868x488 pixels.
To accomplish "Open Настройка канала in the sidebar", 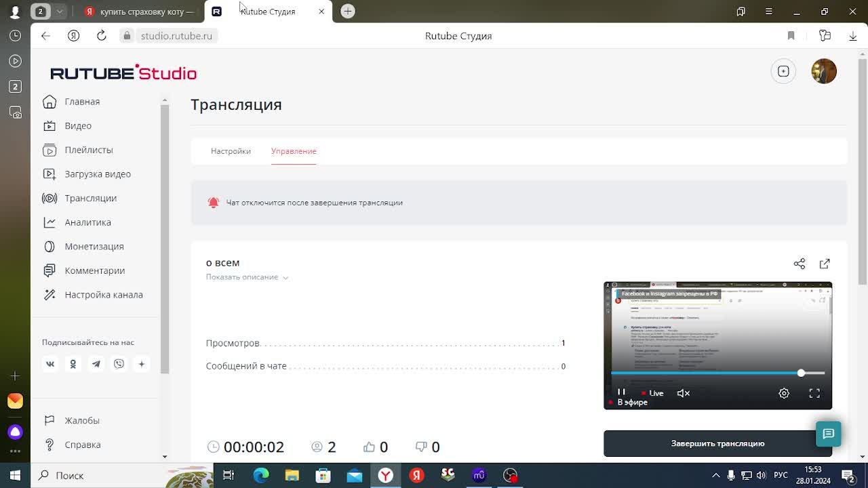I will (93, 295).
